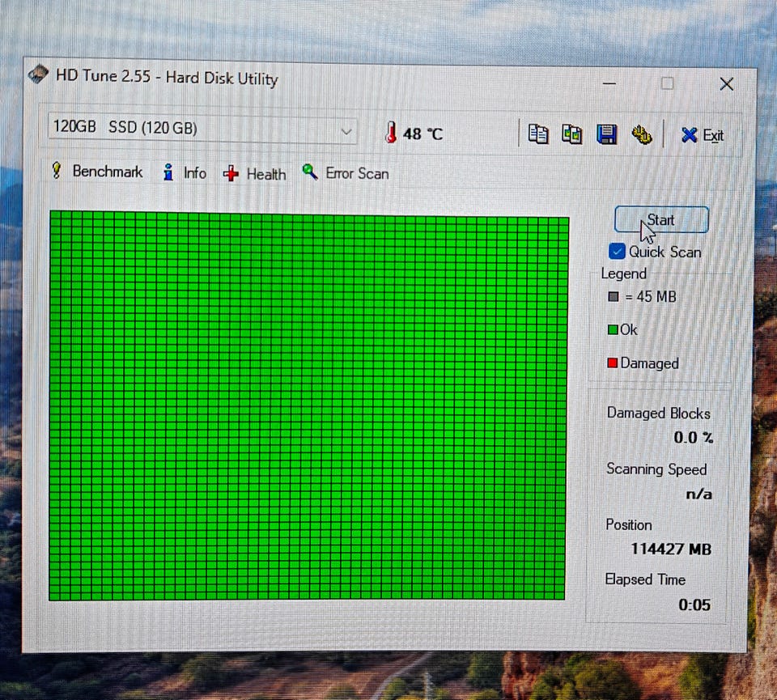
Task: Click the 0.0 % damaged blocks value
Action: (694, 438)
